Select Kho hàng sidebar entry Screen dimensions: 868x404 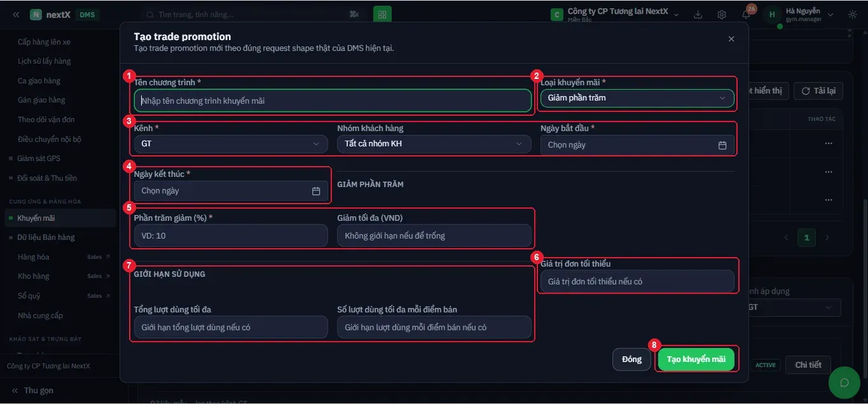34,276
